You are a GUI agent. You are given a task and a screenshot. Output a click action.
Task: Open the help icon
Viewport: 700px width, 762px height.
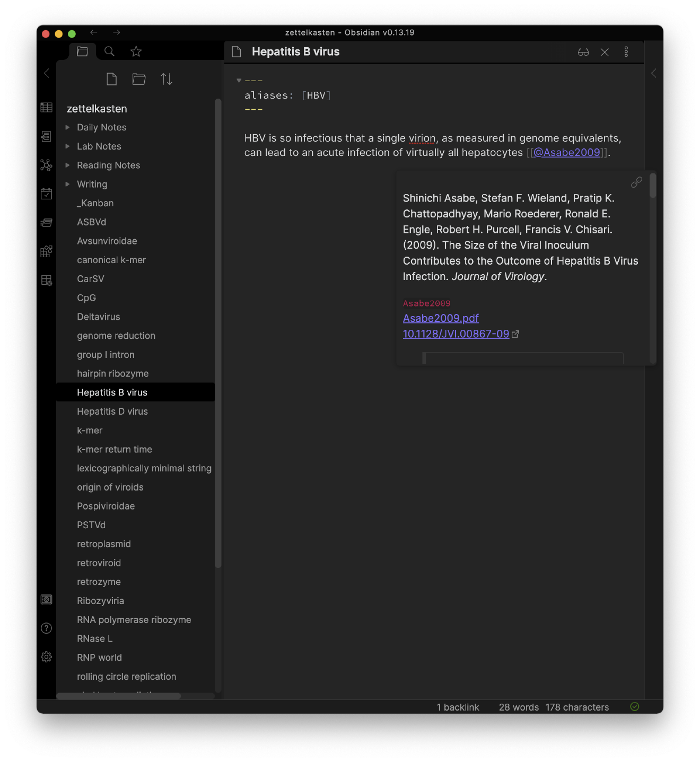(x=47, y=628)
